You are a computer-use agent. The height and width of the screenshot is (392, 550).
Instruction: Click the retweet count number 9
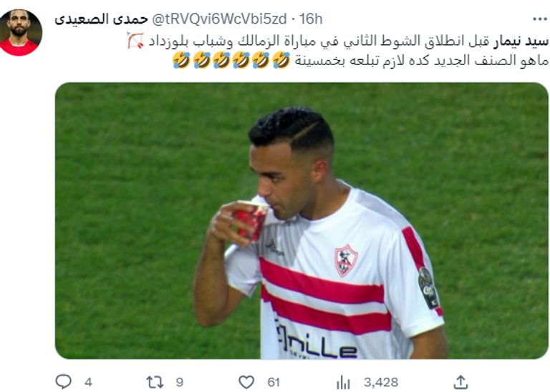pyautogui.click(x=180, y=382)
